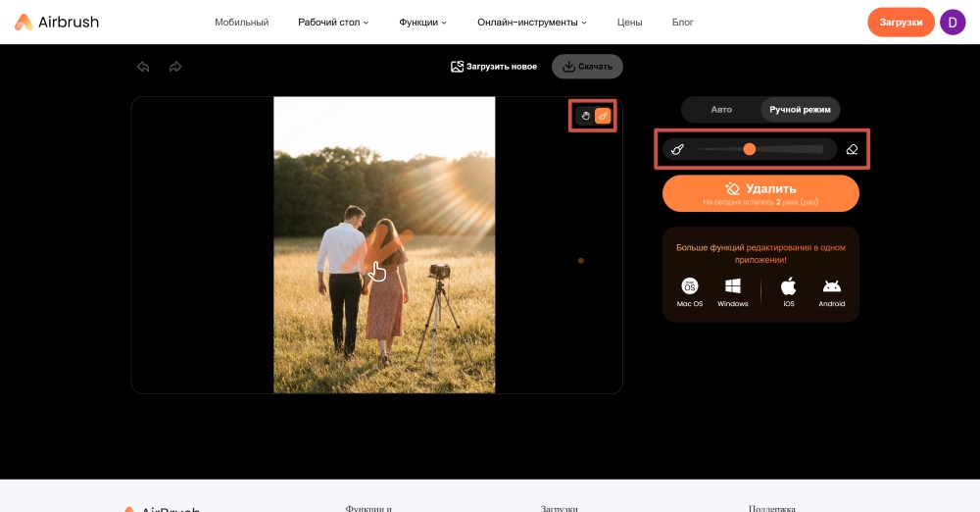Select the eraser tool
Image resolution: width=980 pixels, height=512 pixels.
852,149
